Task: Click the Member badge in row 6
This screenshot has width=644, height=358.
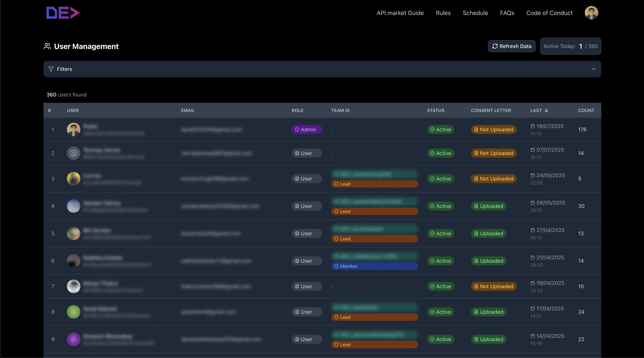Action: coord(374,266)
